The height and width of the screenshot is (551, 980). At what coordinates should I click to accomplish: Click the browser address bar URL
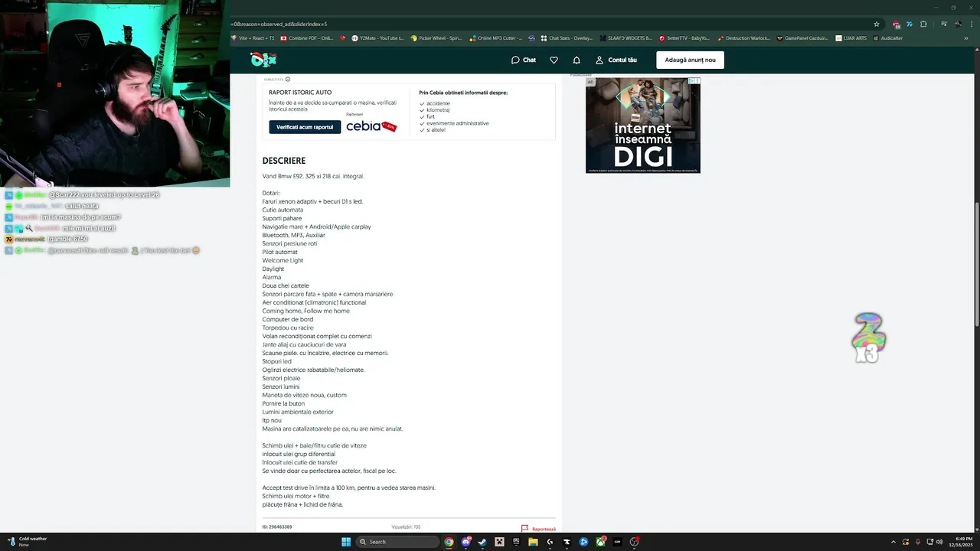click(x=279, y=24)
